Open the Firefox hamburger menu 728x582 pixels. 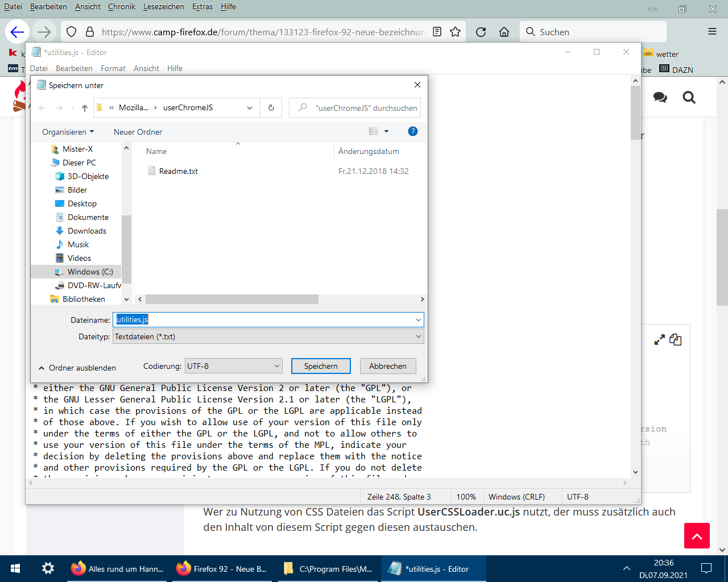click(712, 32)
